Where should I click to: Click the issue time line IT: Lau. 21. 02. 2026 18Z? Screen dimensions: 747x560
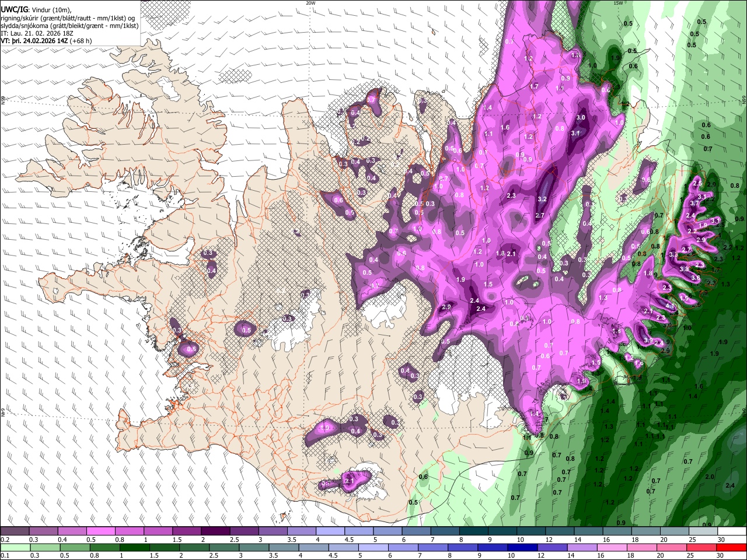37,33
